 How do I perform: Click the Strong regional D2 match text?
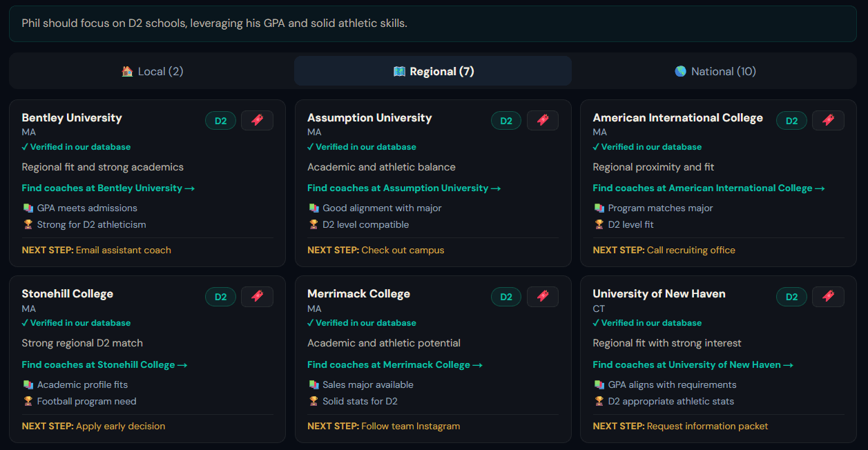coord(82,343)
